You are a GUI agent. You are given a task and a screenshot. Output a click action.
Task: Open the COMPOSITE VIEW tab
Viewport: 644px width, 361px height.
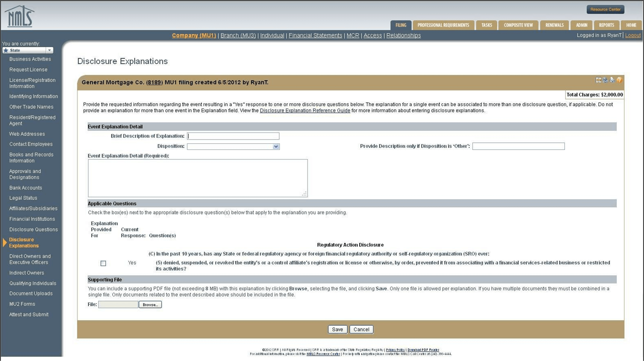point(518,25)
